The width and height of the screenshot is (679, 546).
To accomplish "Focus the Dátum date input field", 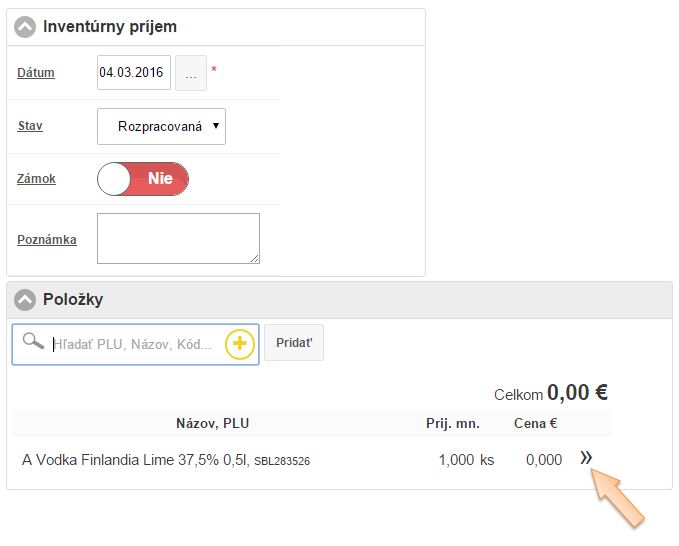I will click(x=133, y=73).
